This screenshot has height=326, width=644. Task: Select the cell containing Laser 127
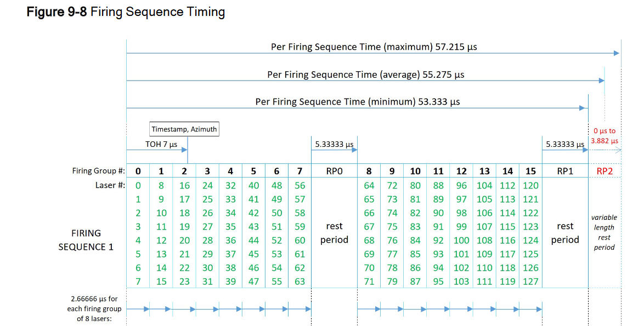tap(530, 281)
